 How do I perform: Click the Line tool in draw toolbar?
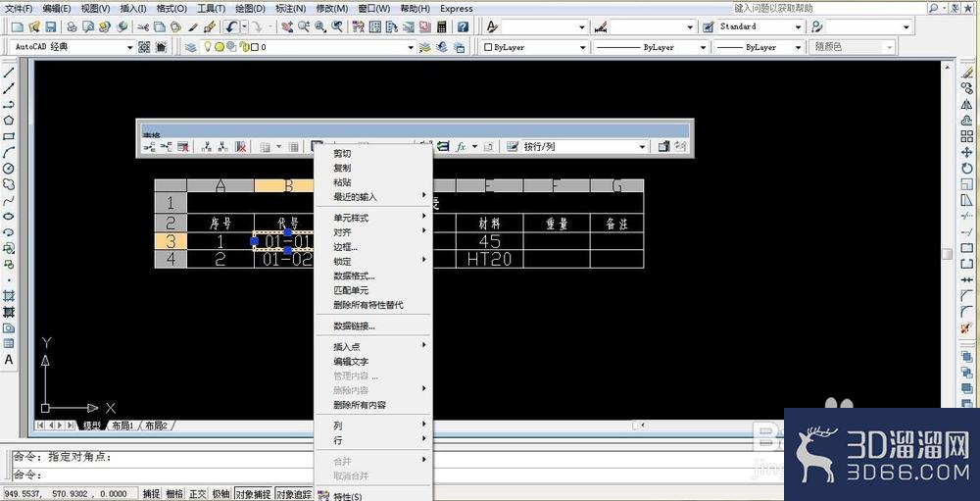pyautogui.click(x=9, y=73)
